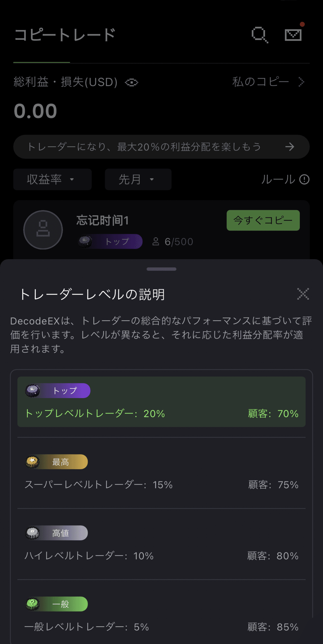323x644 pixels.
Task: Select the green 一般 level badge
Action: (56, 604)
